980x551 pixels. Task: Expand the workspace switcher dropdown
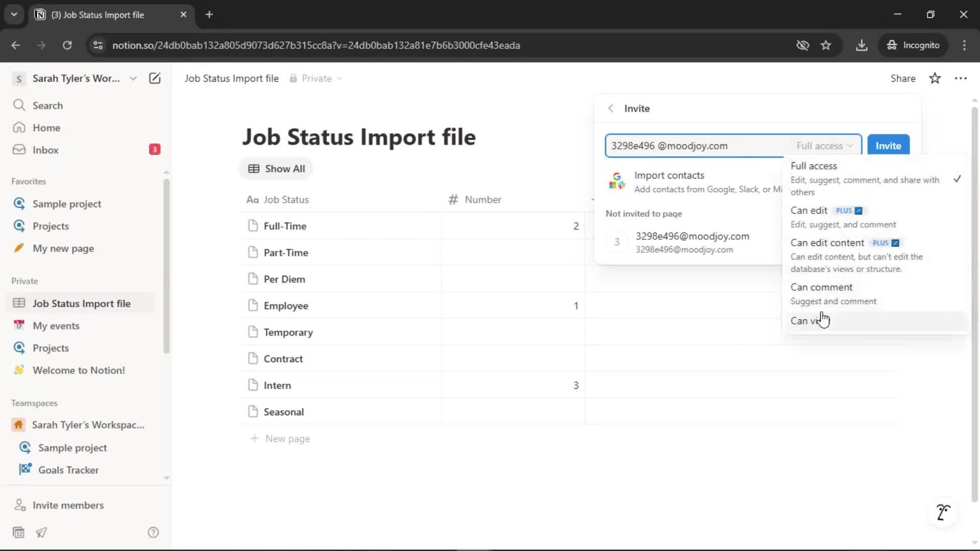(133, 78)
